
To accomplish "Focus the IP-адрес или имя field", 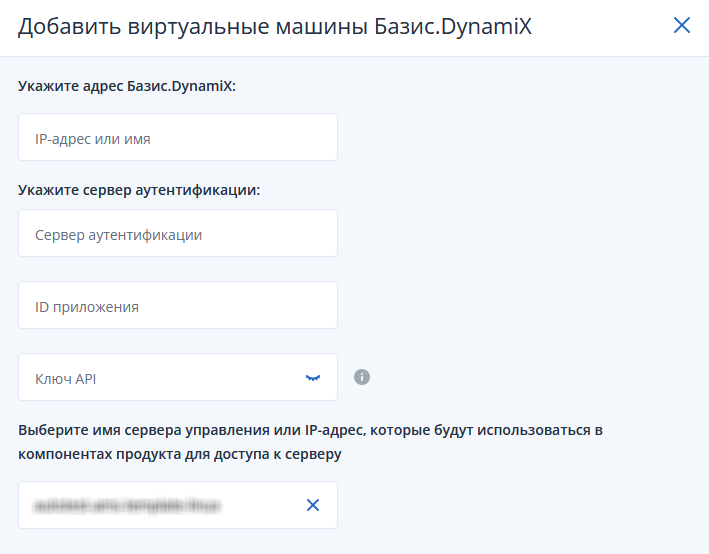I will click(x=178, y=137).
